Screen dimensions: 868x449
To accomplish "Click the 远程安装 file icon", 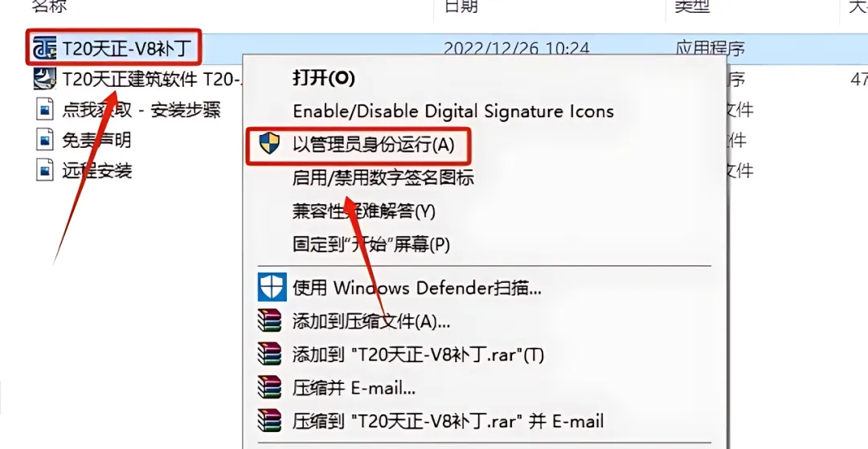I will click(45, 169).
